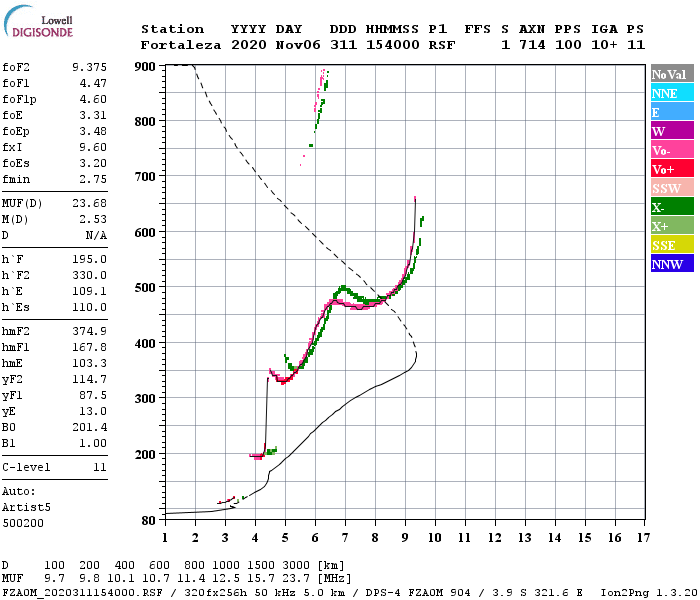Click the foE value 3.31
Viewport: 700px width, 600px height.
(x=93, y=115)
